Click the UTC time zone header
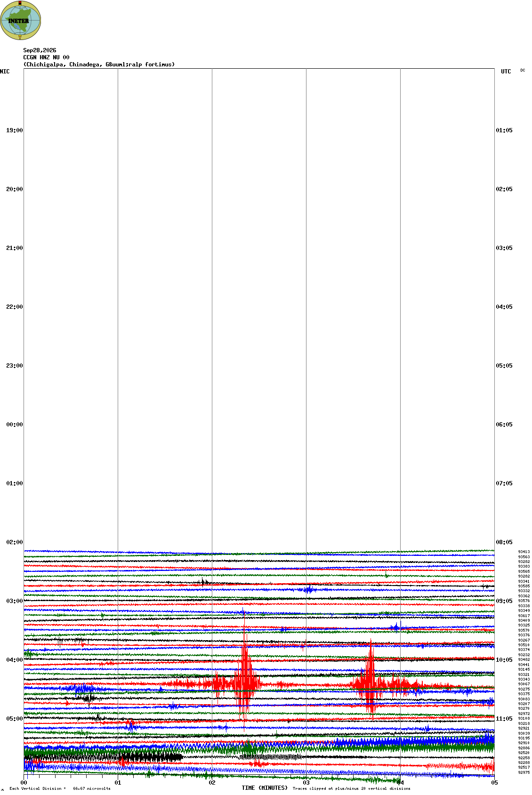Screen dimensions: 532x795 (x=506, y=72)
